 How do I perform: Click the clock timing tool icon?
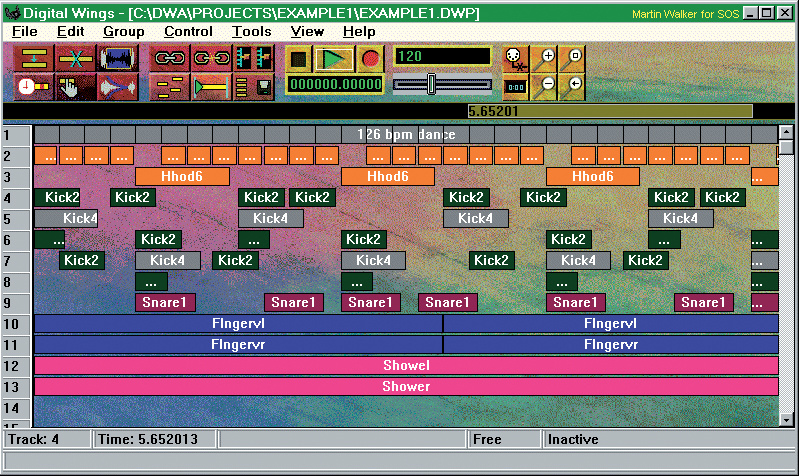[x=34, y=87]
